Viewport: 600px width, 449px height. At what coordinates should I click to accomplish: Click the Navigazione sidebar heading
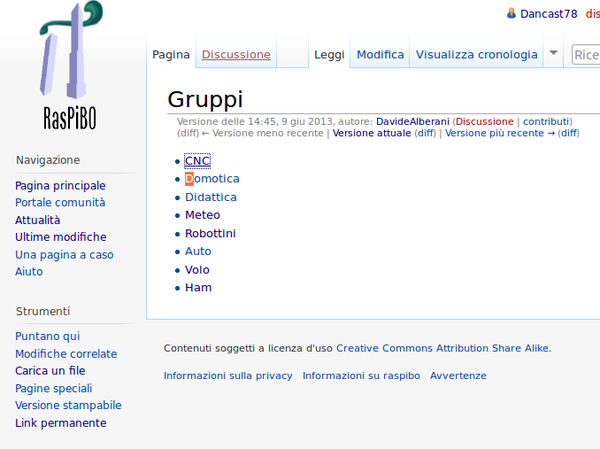click(x=48, y=160)
